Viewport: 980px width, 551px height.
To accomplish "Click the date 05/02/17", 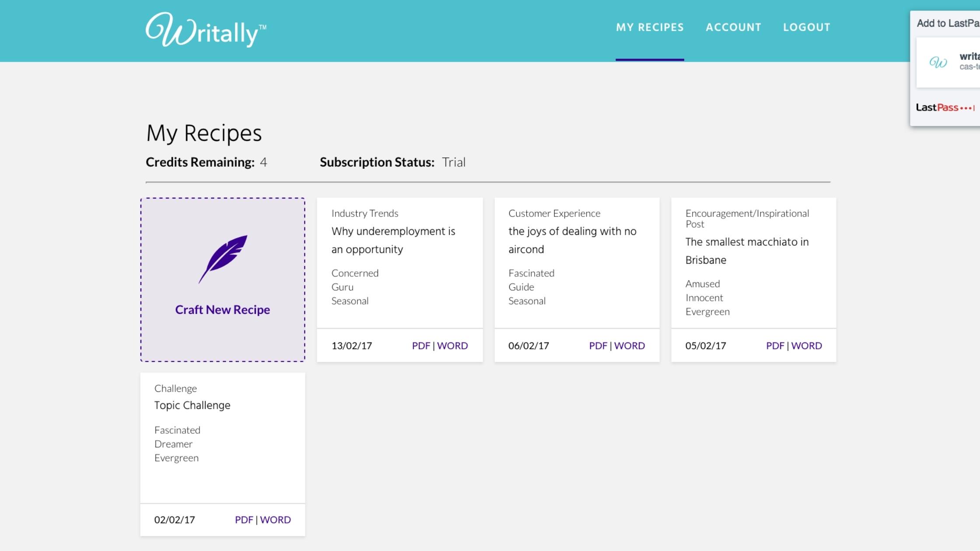I will (x=706, y=345).
